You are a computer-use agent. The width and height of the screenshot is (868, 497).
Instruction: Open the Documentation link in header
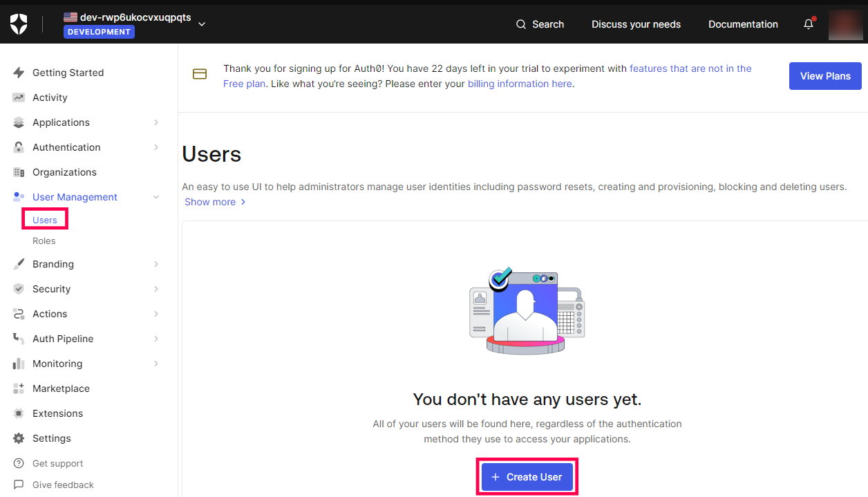pyautogui.click(x=743, y=24)
